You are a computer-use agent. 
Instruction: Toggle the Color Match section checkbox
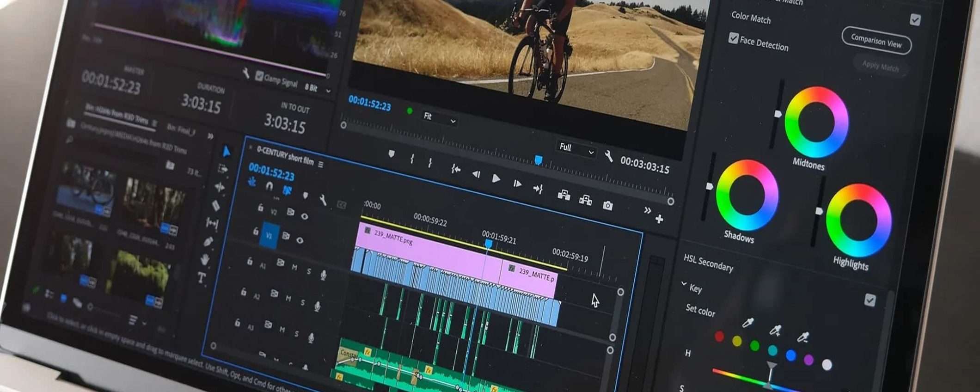click(x=915, y=19)
